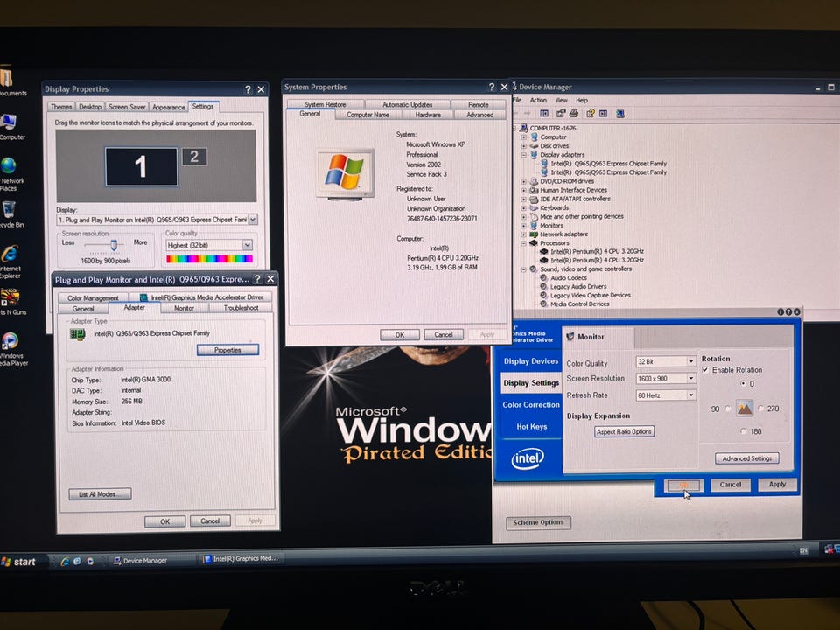Expand the Monitors node
Image resolution: width=840 pixels, height=630 pixels.
click(524, 226)
